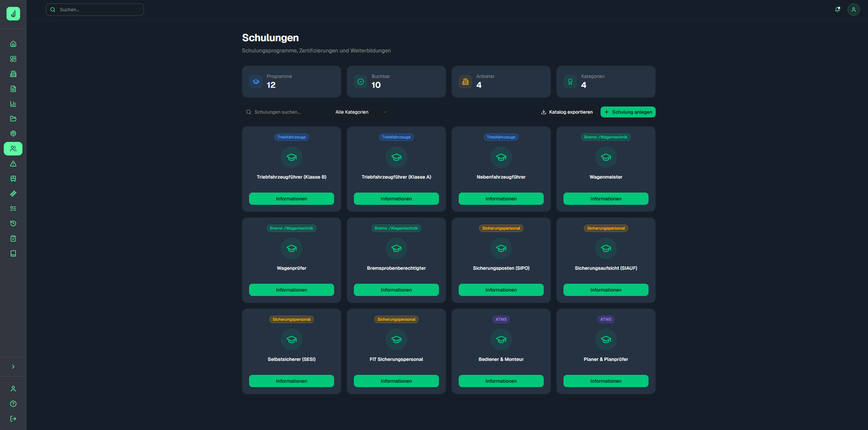Expand the sidebar with the chevron arrow

(13, 367)
